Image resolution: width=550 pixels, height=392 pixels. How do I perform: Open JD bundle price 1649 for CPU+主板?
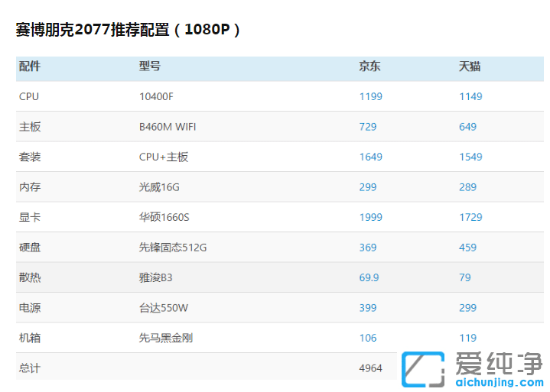pyautogui.click(x=370, y=157)
